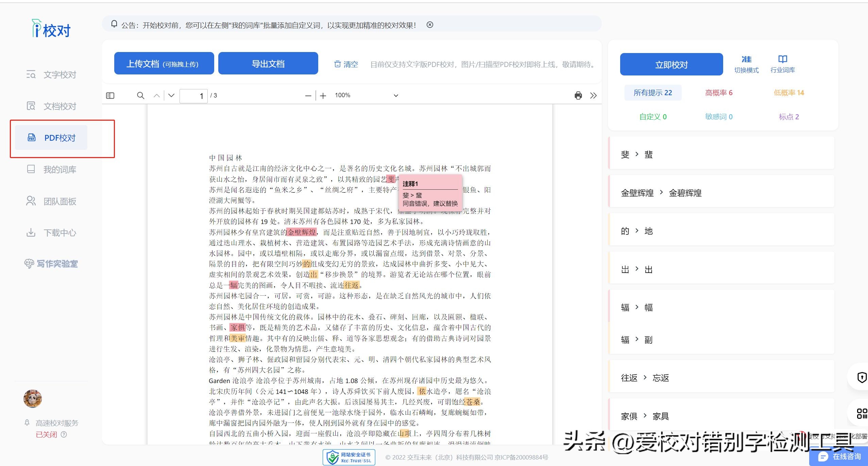Go to previous PDF page
This screenshot has width=868, height=466.
[x=156, y=96]
